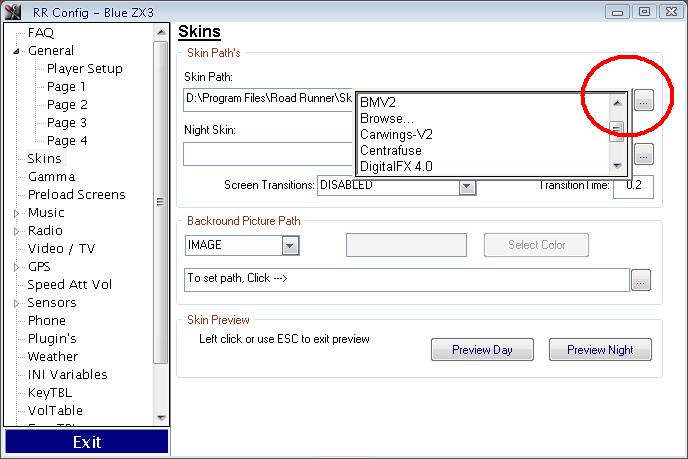
Task: Collapse the General tree node
Action: pyautogui.click(x=17, y=51)
